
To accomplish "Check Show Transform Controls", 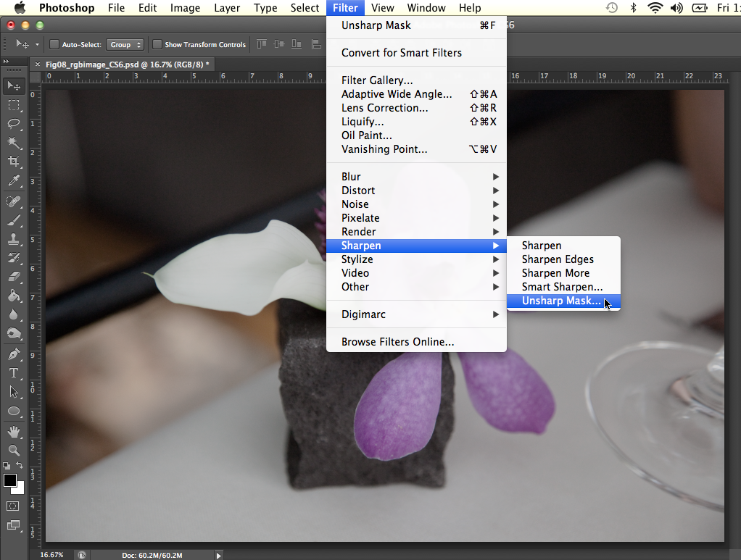I will pyautogui.click(x=157, y=45).
